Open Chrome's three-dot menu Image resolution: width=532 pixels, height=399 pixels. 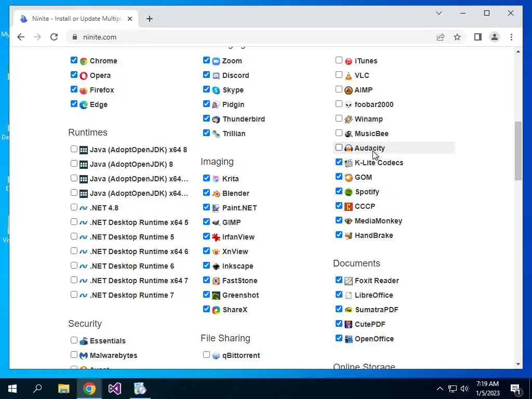click(511, 37)
